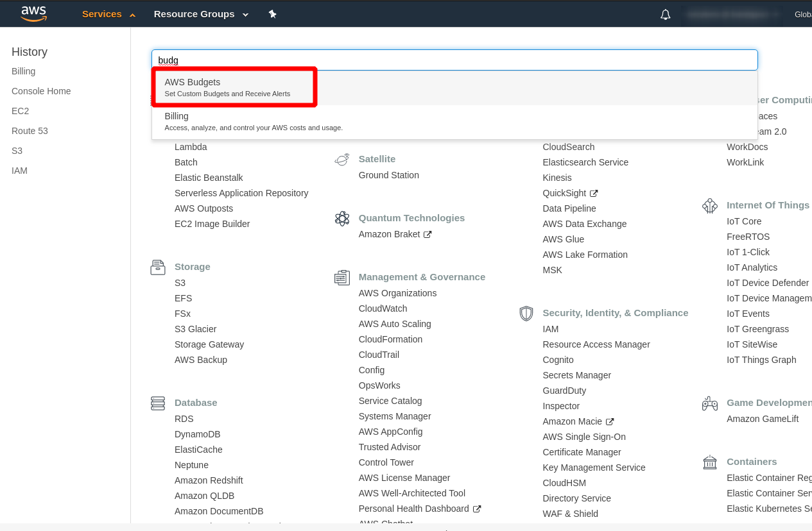Open AWS Lake Formation
812x531 pixels.
point(585,255)
